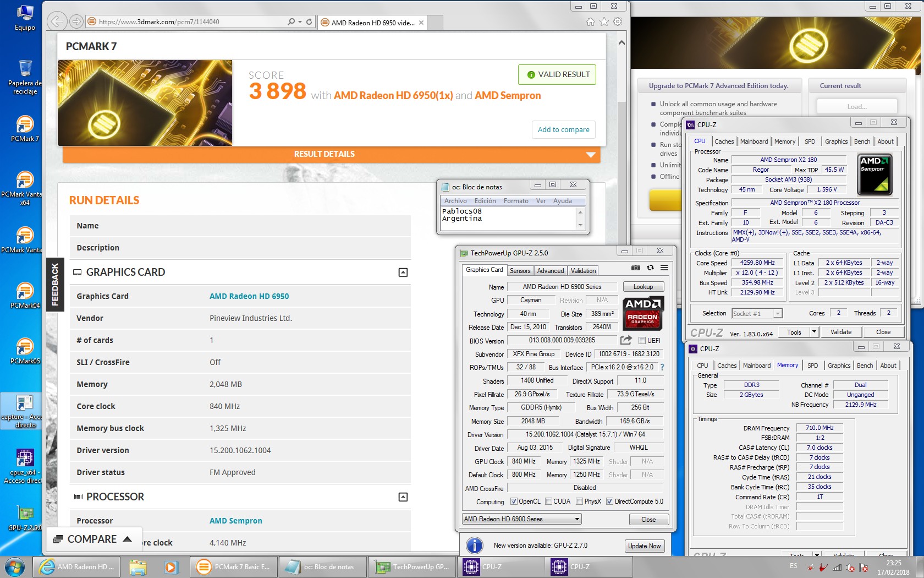Click Lookup button in GPU-Z
The height and width of the screenshot is (578, 924).
[643, 287]
